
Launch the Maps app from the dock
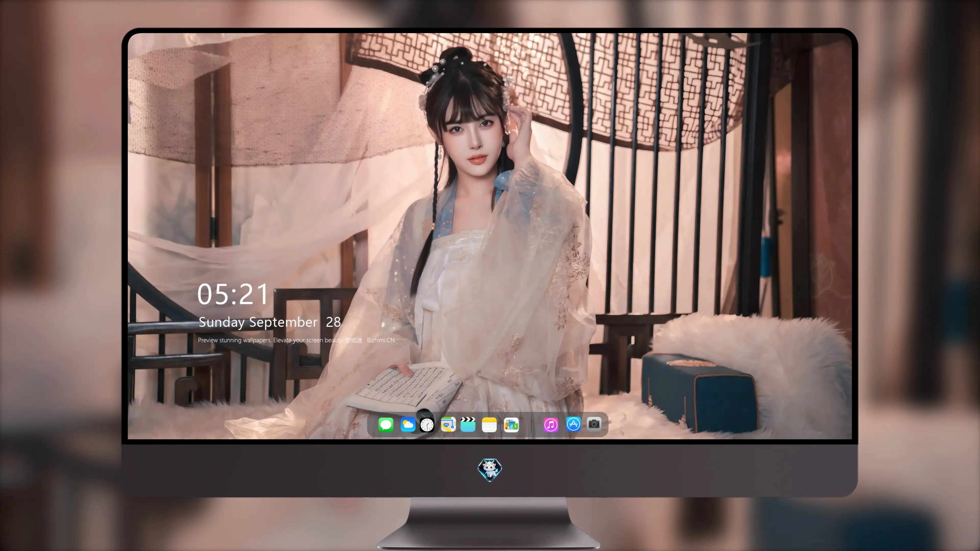[448, 424]
